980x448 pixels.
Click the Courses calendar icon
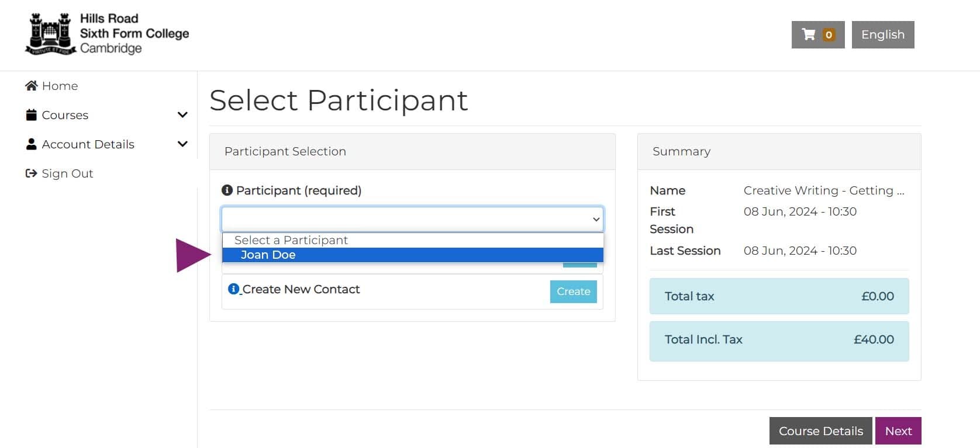point(32,115)
